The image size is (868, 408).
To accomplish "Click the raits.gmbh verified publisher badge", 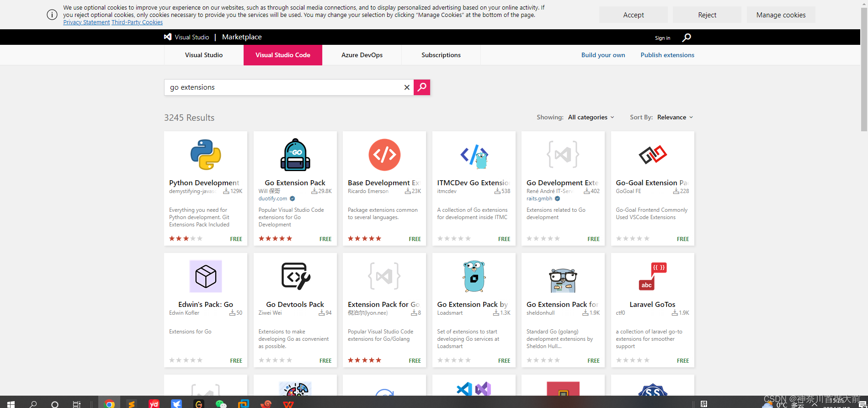I will tap(557, 199).
